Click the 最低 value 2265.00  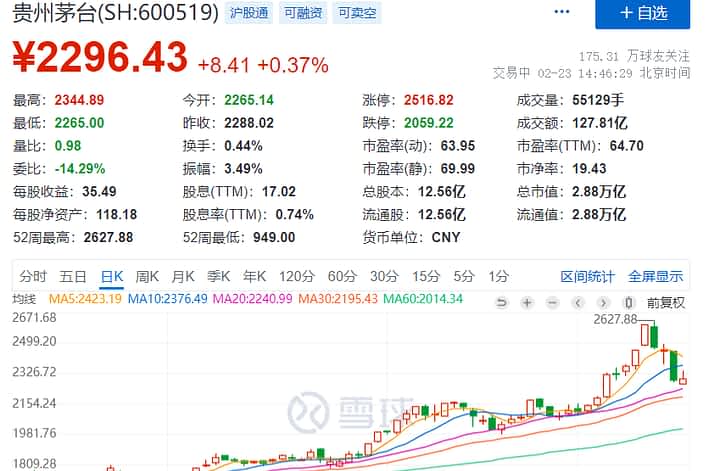coord(79,123)
